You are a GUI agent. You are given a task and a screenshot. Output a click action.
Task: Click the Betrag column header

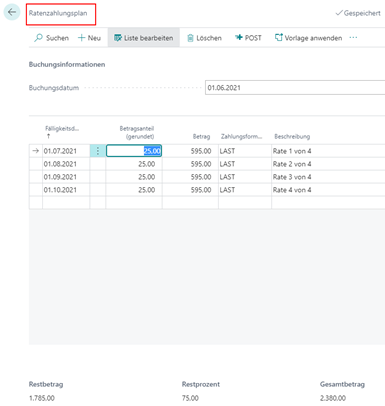pyautogui.click(x=201, y=136)
